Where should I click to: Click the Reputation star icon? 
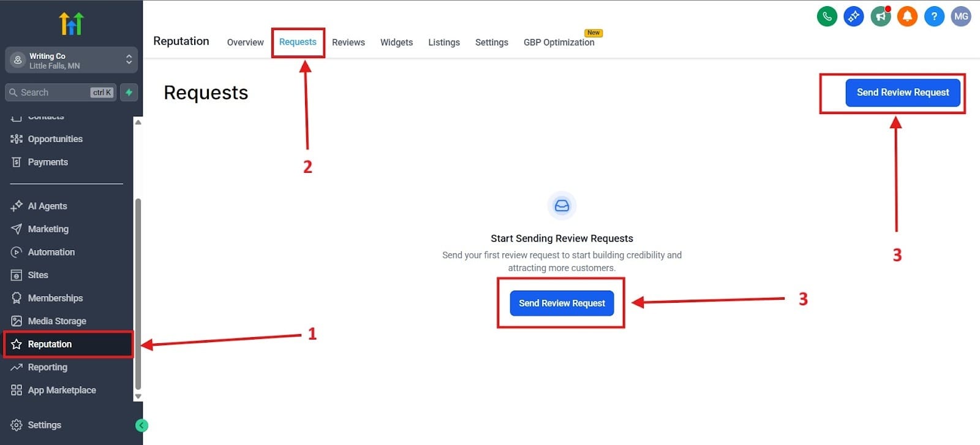coord(17,344)
